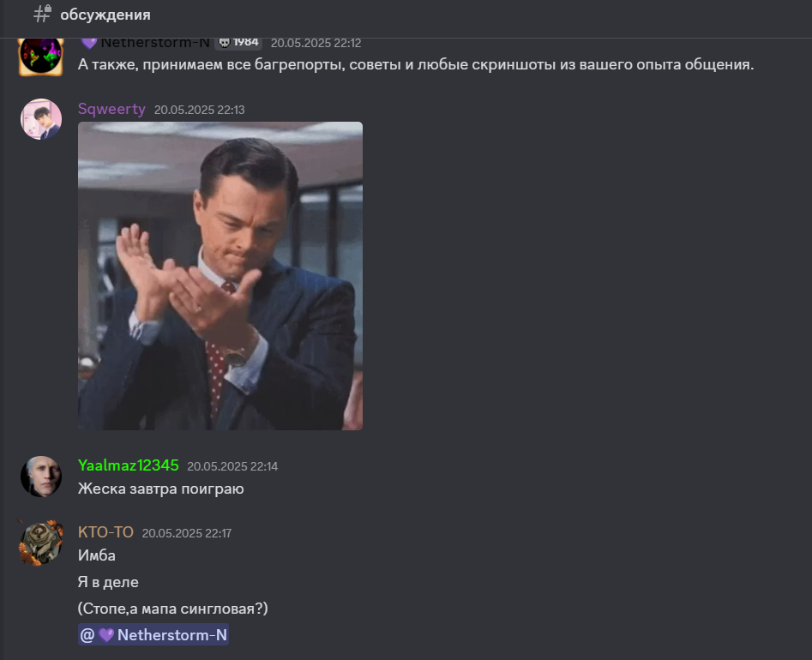Click the message '(Стопе,а мапа сингловая?)'
The width and height of the screenshot is (812, 660).
[x=173, y=609]
